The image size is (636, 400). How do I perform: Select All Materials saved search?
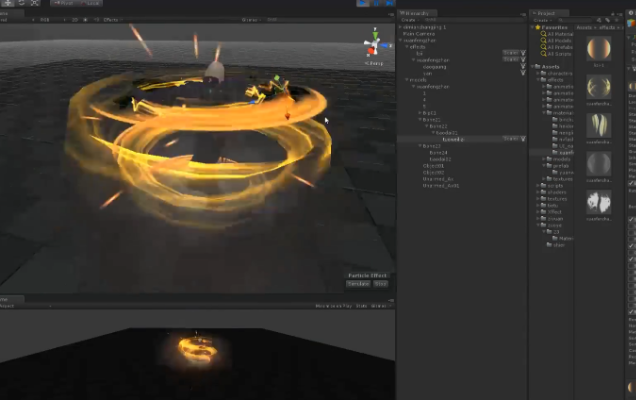(561, 33)
